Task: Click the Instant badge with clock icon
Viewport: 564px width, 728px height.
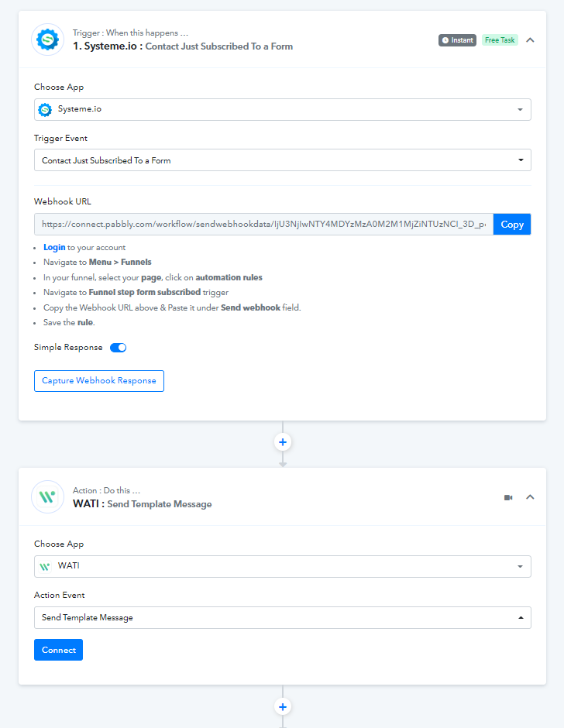Action: pyautogui.click(x=457, y=40)
